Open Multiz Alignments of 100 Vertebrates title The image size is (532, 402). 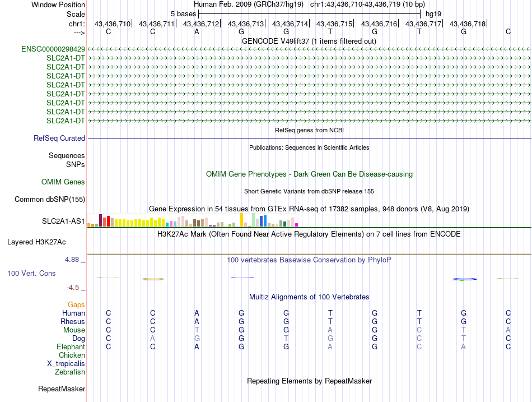tap(309, 297)
